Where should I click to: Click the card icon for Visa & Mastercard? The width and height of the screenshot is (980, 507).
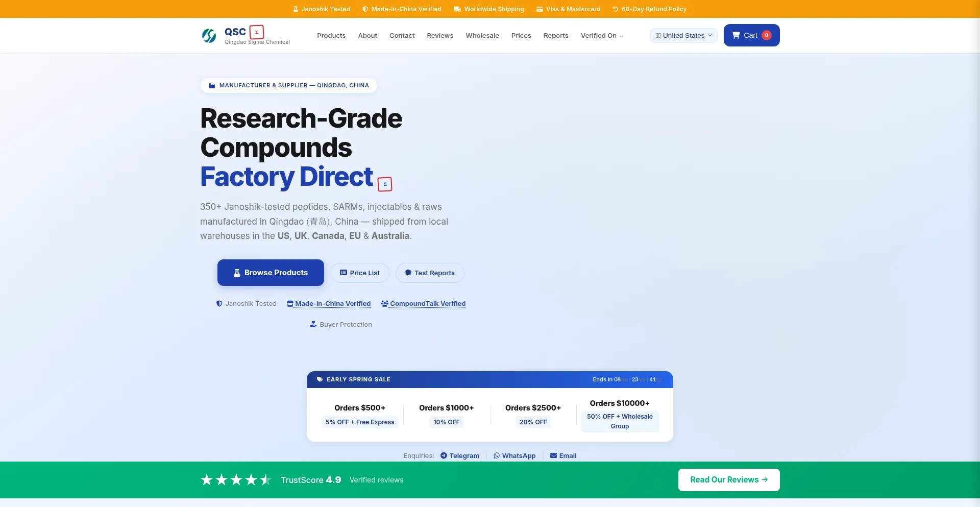540,9
